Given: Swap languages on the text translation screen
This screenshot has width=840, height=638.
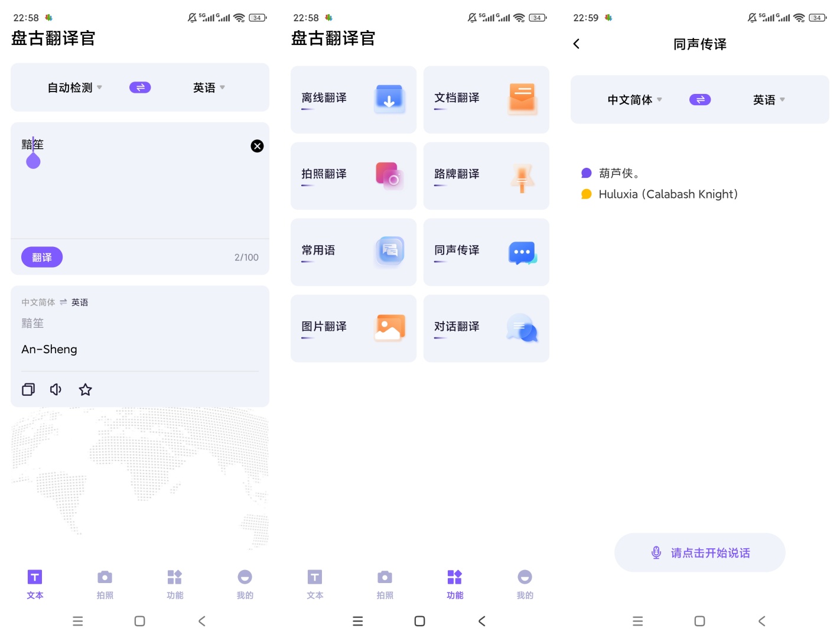Looking at the screenshot, I should click(x=140, y=87).
